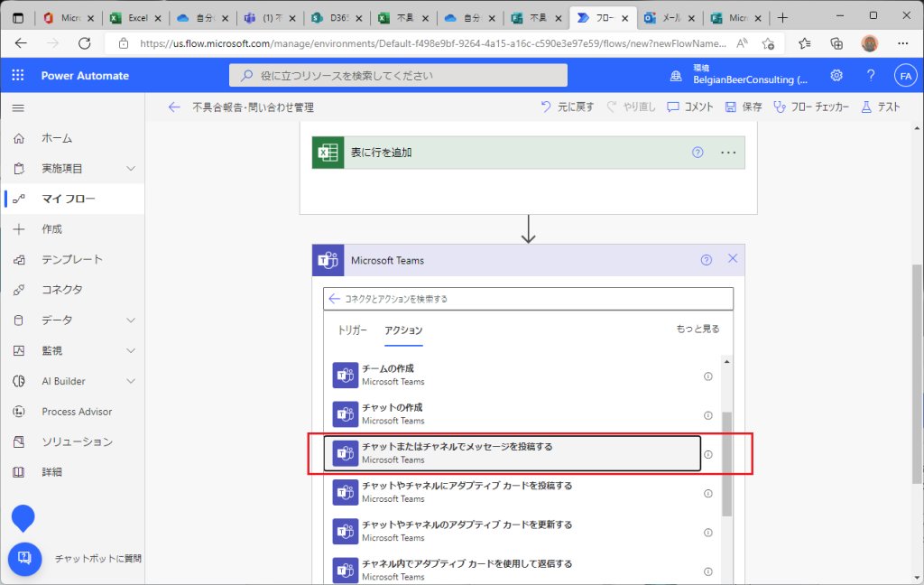Select the チームの作成 action
The image size is (924, 585).
point(513,375)
